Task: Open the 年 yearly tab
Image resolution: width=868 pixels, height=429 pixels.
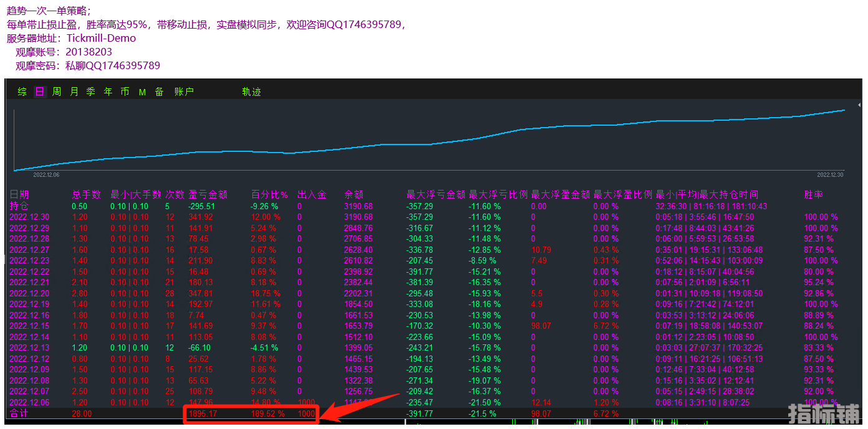Action: click(x=108, y=92)
